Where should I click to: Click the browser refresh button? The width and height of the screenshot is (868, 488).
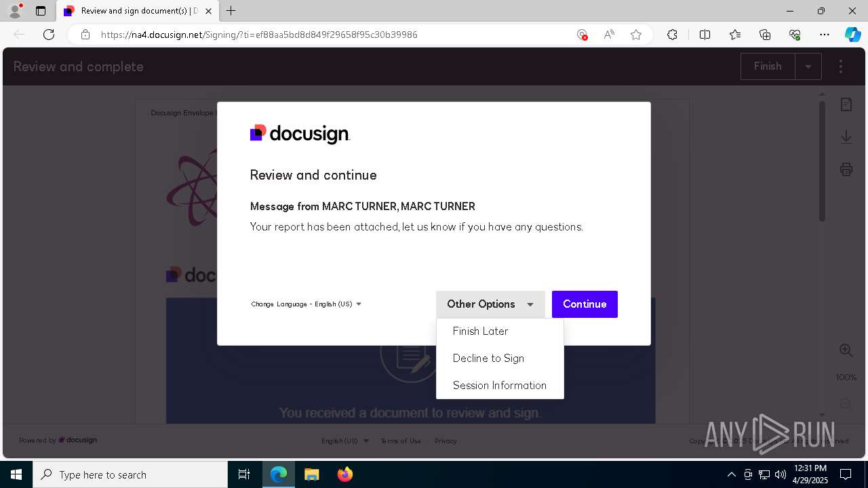(x=49, y=35)
